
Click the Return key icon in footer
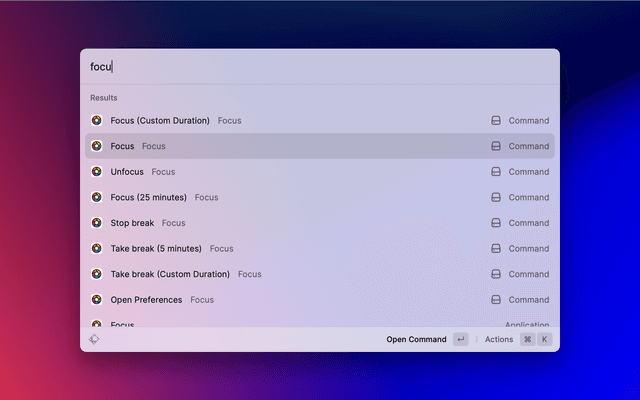(x=460, y=339)
